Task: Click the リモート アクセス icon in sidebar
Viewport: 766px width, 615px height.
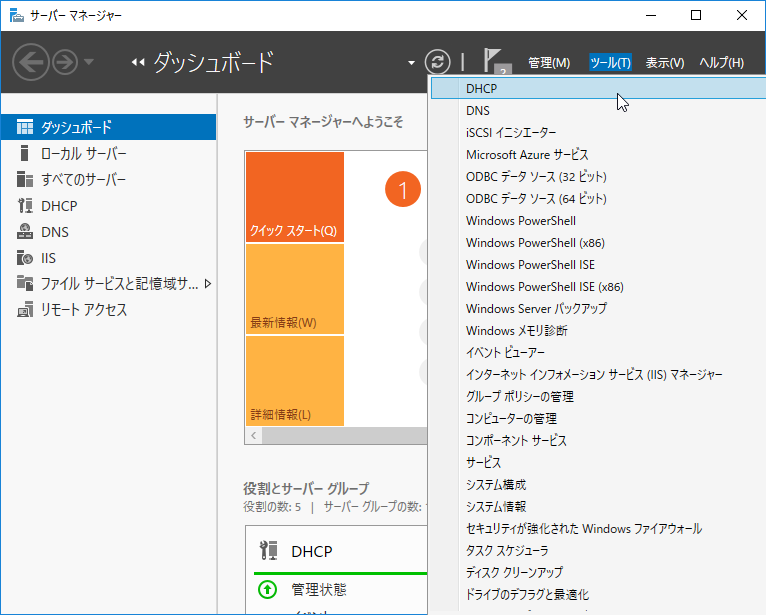Action: [x=25, y=310]
